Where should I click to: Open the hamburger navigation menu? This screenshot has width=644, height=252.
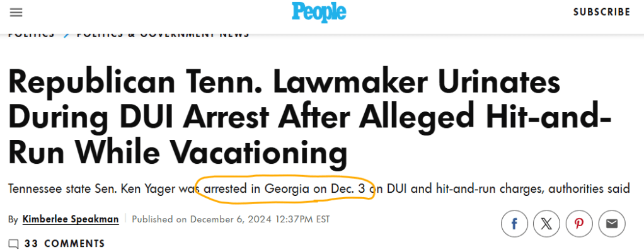(16, 12)
